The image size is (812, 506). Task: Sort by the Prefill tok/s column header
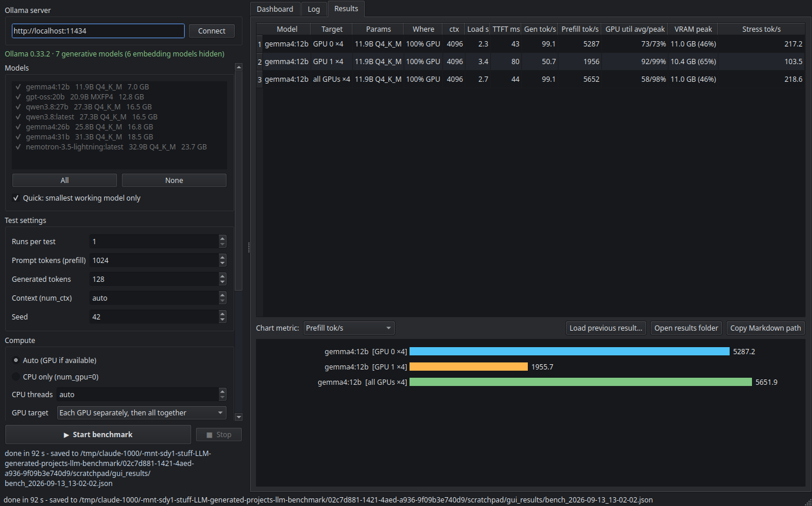click(580, 29)
